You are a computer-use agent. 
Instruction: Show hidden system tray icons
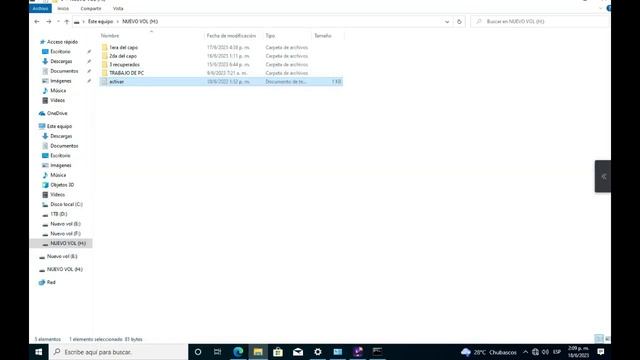[x=526, y=352]
